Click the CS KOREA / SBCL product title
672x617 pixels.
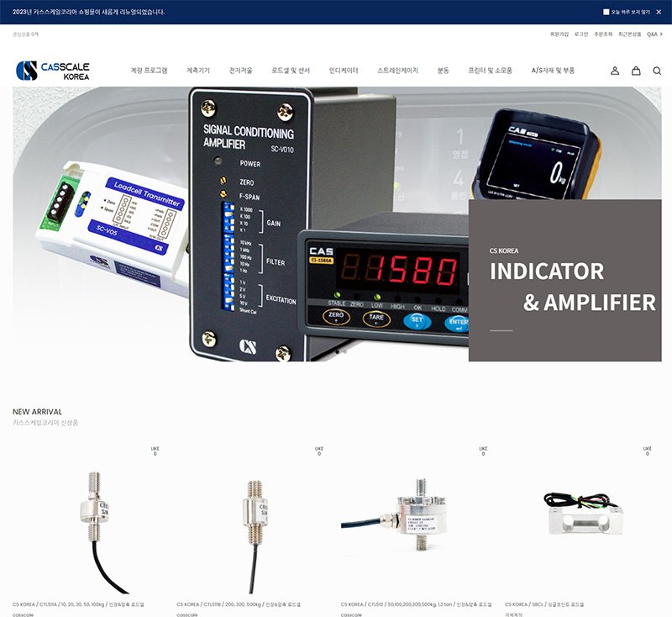[544, 604]
